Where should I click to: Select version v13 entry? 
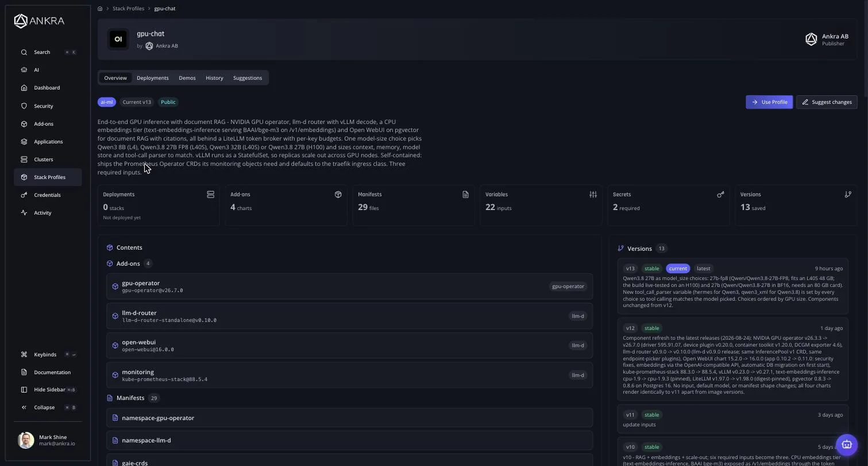[x=733, y=286]
